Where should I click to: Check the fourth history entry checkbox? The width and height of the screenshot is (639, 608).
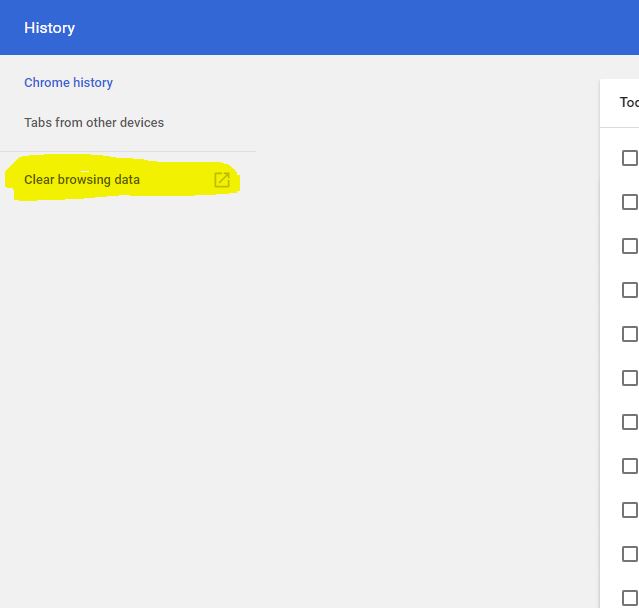(x=629, y=290)
